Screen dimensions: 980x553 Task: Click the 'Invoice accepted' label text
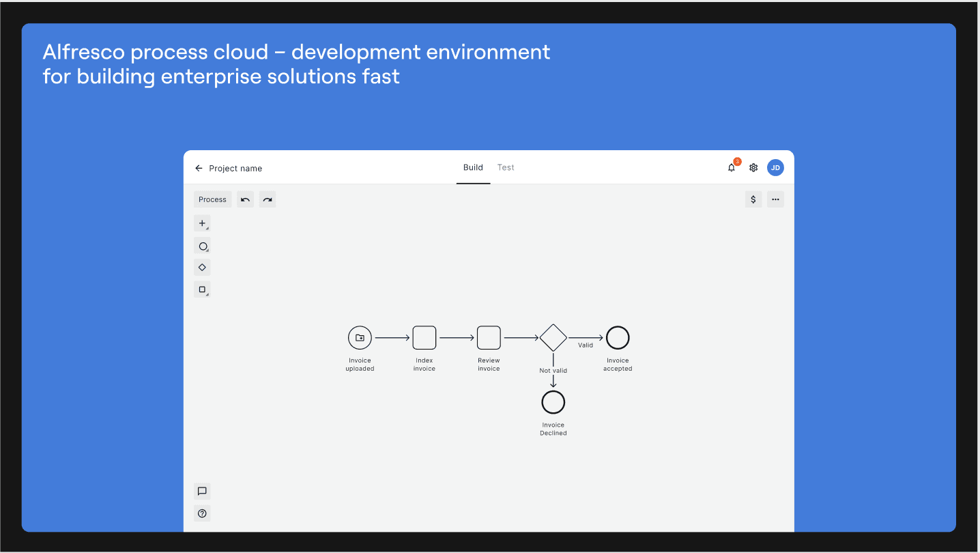coord(618,365)
